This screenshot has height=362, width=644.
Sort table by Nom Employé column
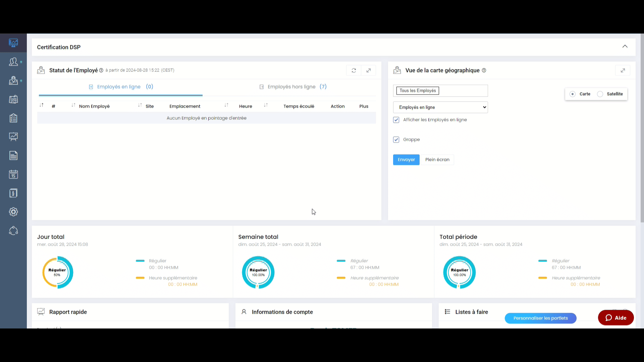click(94, 106)
